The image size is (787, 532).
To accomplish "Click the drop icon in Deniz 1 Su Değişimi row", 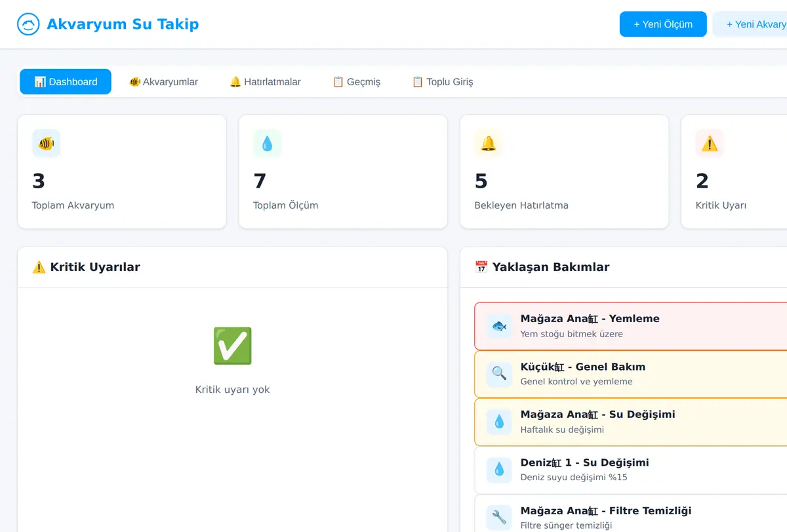I will click(x=499, y=470).
